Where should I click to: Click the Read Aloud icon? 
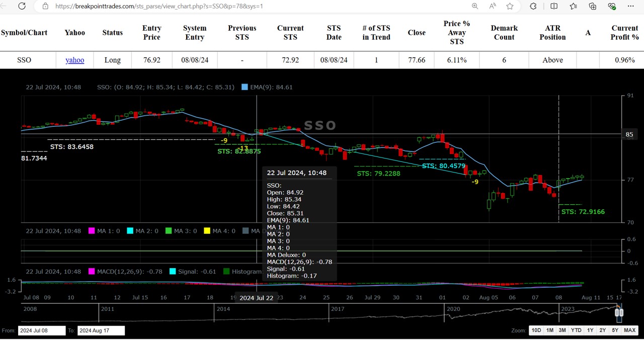tap(493, 6)
